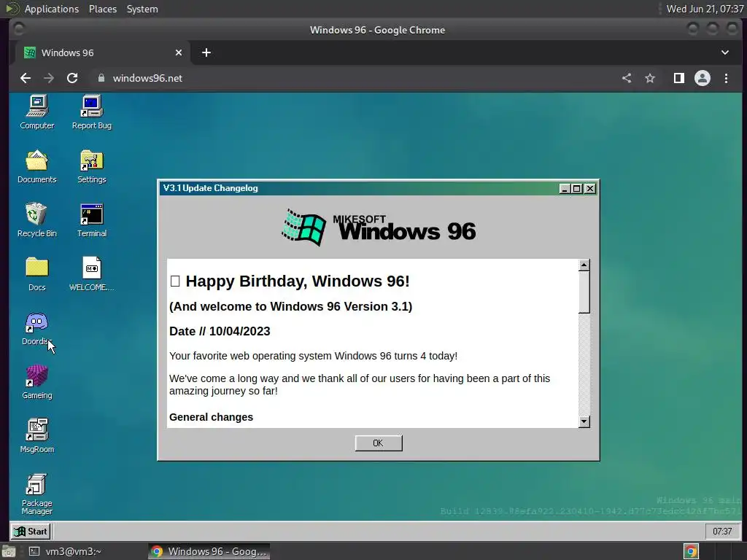Minimize the V3.1 Update Changelog window
Viewport: 747px width, 560px height.
(x=565, y=189)
